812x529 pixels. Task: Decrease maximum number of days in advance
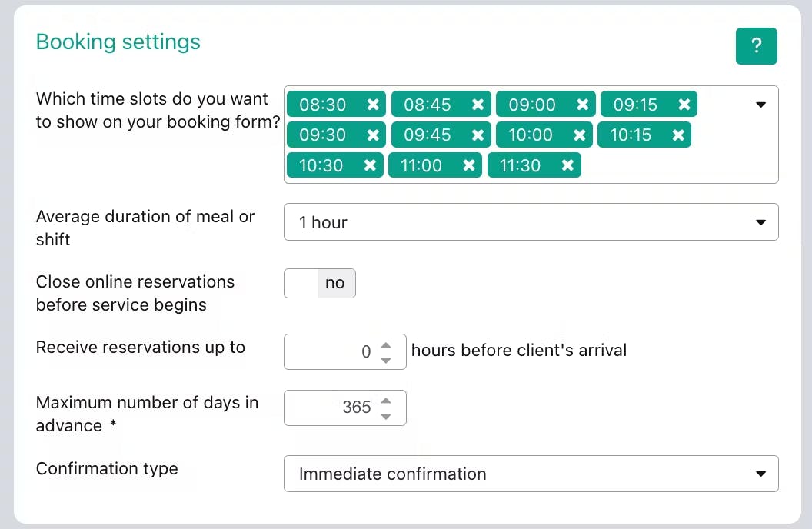386,415
